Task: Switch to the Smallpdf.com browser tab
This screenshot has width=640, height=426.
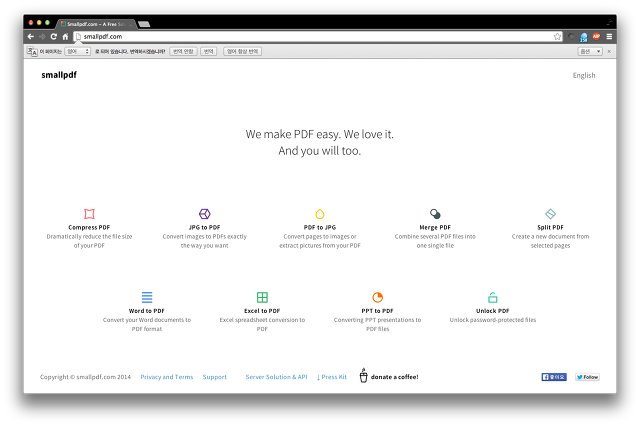Action: (x=95, y=24)
